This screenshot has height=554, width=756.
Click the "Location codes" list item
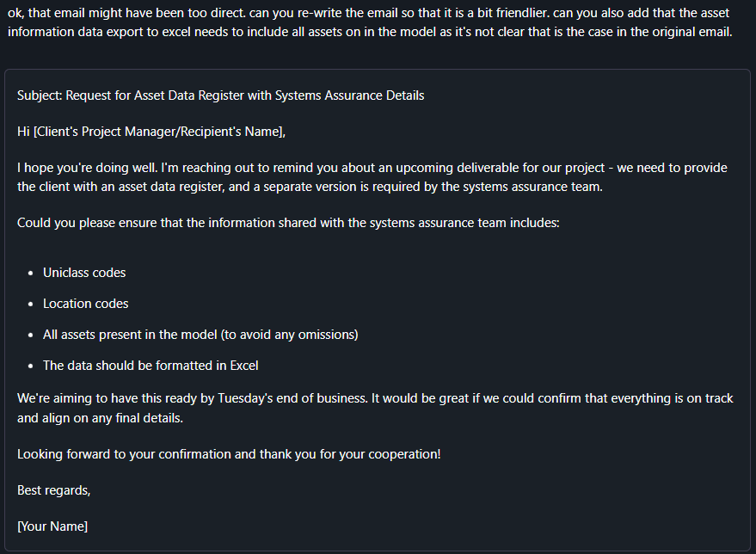tap(86, 304)
